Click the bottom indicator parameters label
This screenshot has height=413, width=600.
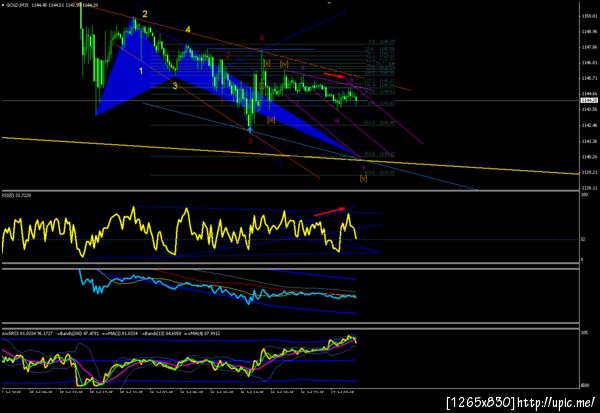(x=111, y=333)
